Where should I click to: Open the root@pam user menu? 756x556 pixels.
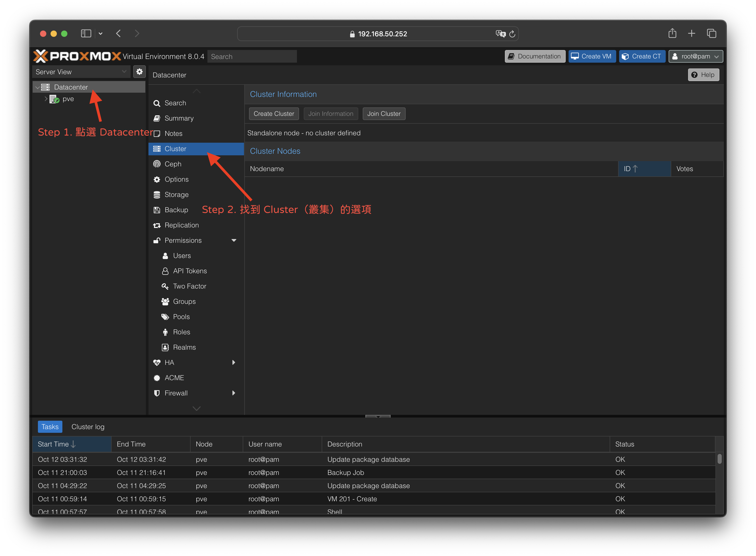(x=695, y=56)
